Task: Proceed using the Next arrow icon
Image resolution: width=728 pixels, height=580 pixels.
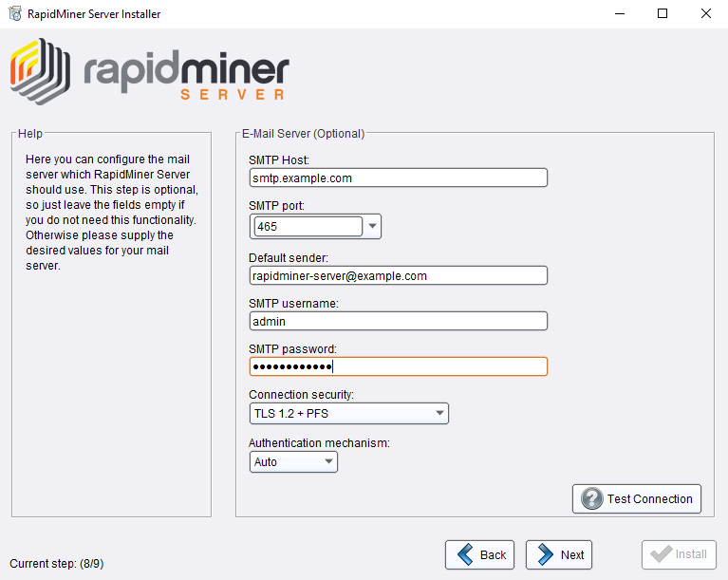Action: pos(545,555)
